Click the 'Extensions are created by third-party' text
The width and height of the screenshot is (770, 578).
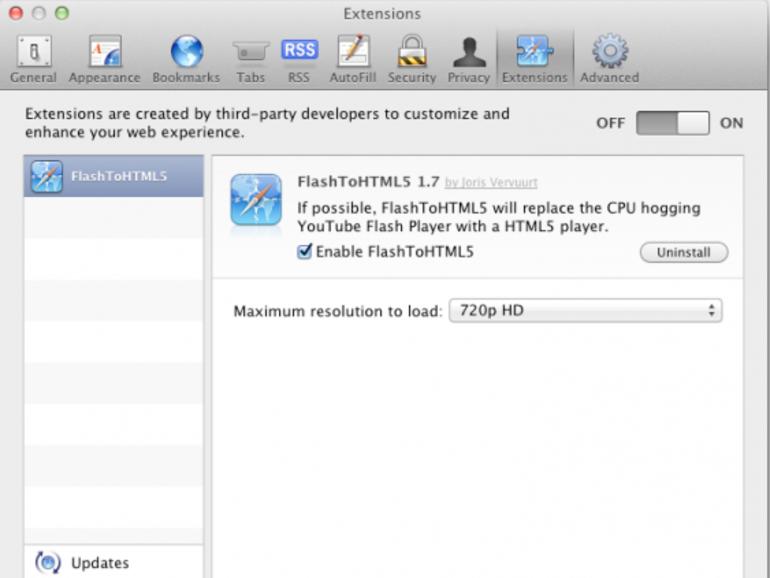pos(267,123)
